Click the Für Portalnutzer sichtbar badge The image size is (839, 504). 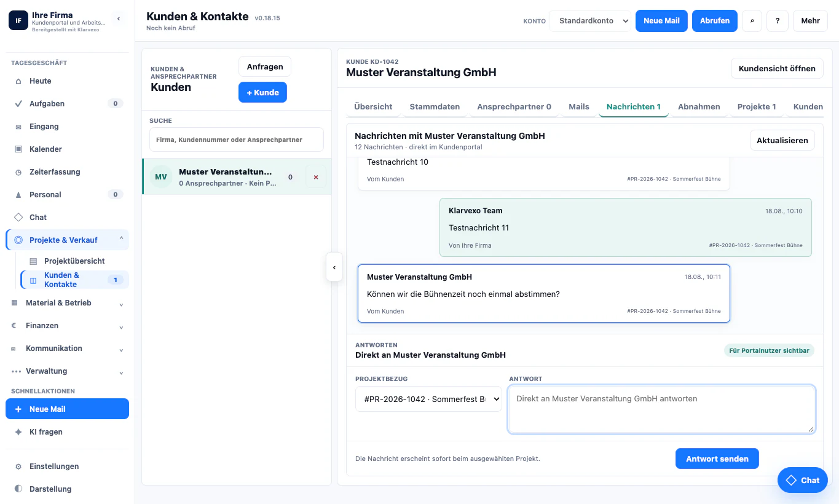770,351
